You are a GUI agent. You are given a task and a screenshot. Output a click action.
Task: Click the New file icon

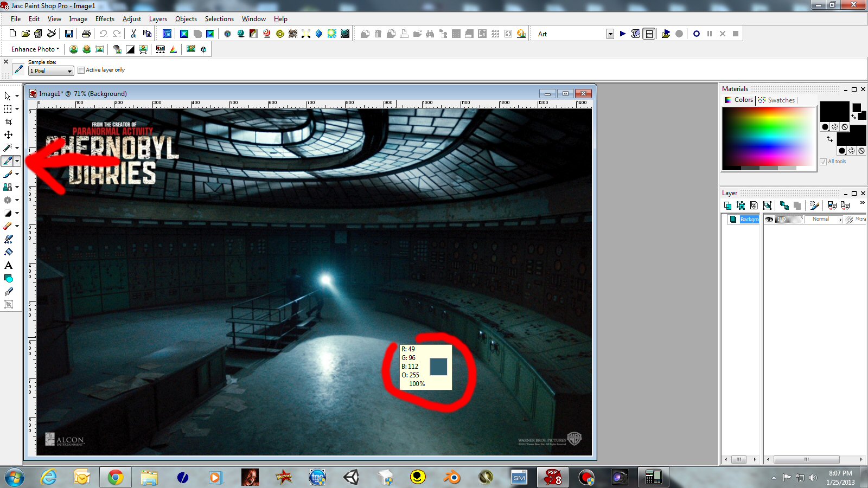coord(12,34)
